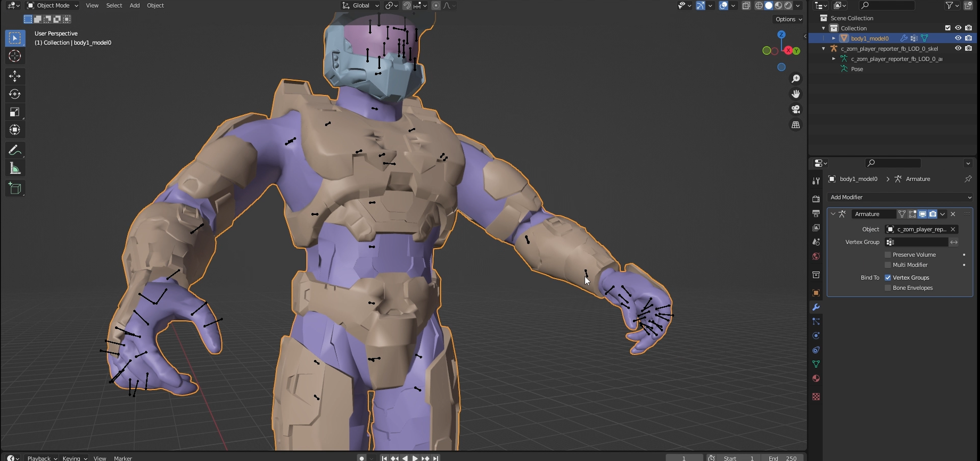Hide body1_model0 with eye icon
Screen dimensions: 980x461
(x=958, y=38)
